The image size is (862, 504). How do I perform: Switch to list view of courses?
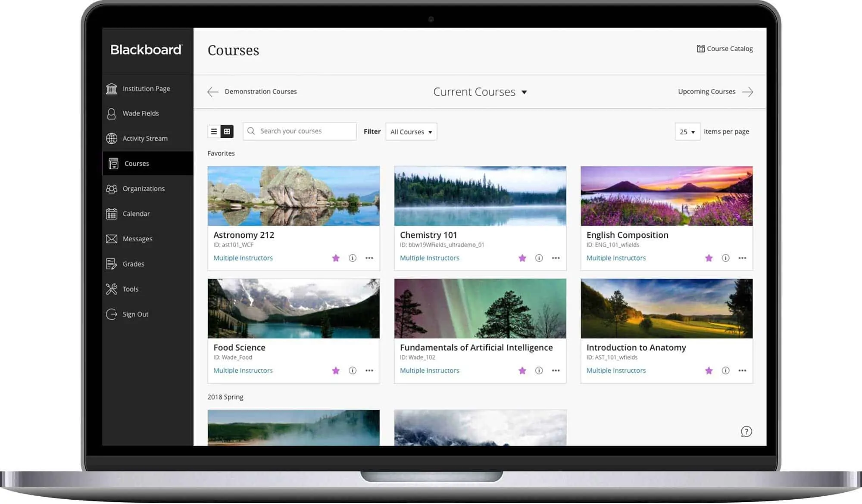click(214, 131)
